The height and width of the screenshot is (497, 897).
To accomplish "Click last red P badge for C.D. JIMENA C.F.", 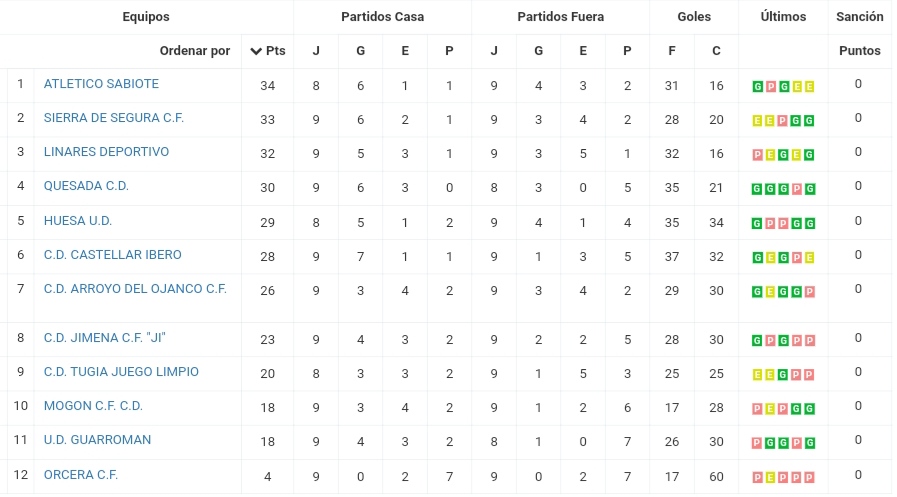I will [809, 340].
